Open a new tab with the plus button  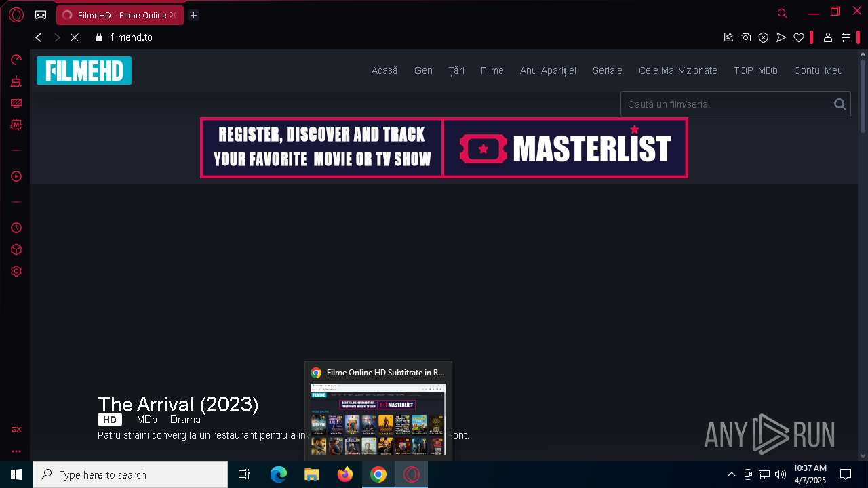point(193,15)
